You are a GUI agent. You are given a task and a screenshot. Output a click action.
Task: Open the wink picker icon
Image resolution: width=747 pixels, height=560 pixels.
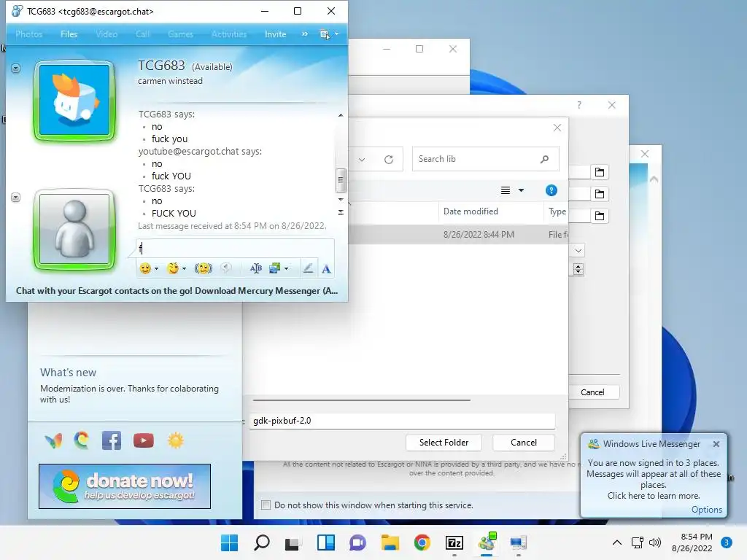173,268
